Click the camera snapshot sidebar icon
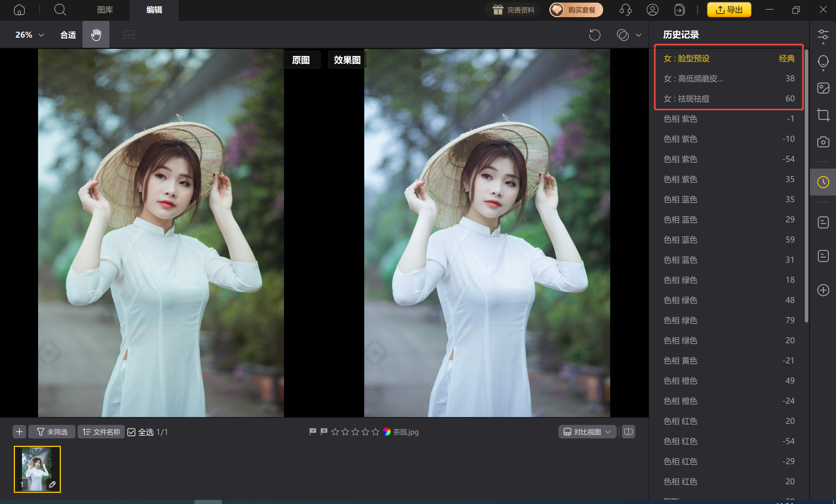 click(823, 142)
